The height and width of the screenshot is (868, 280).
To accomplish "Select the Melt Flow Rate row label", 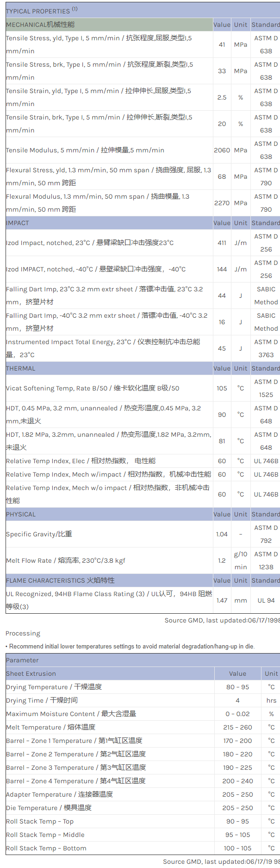I will (x=66, y=560).
